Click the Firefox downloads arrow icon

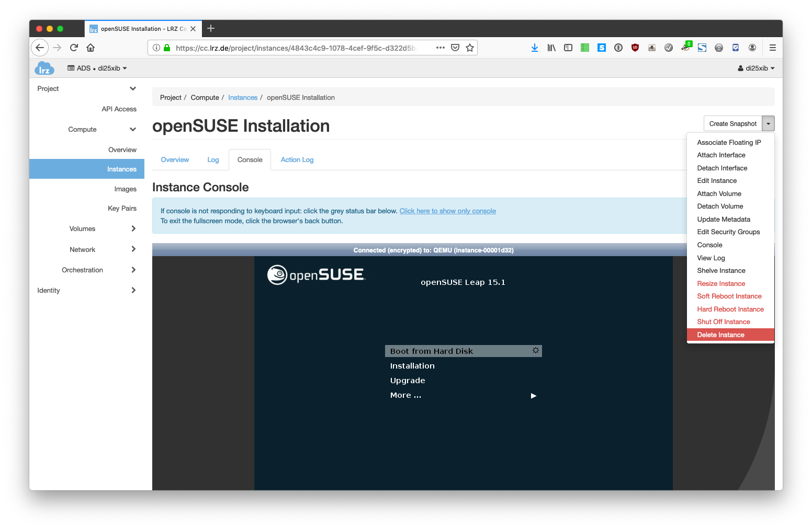(534, 48)
